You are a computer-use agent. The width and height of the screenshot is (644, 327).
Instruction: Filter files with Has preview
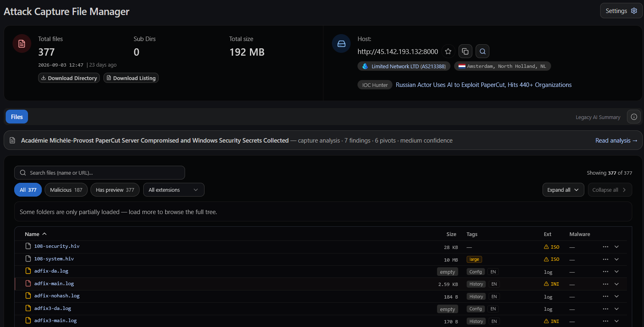[x=115, y=190]
